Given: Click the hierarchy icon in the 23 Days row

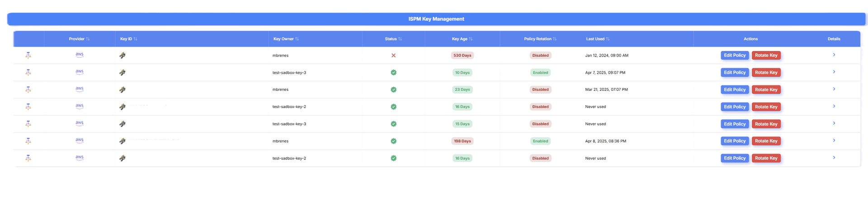Looking at the screenshot, I should pos(28,89).
